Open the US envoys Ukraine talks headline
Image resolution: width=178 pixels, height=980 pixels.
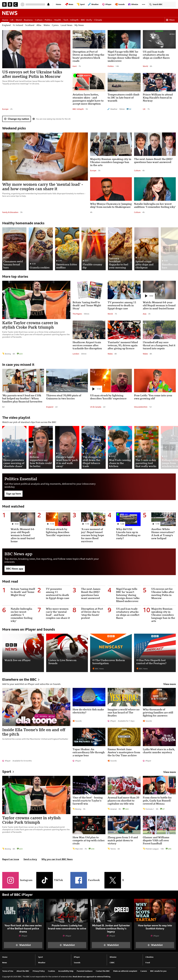[32, 74]
